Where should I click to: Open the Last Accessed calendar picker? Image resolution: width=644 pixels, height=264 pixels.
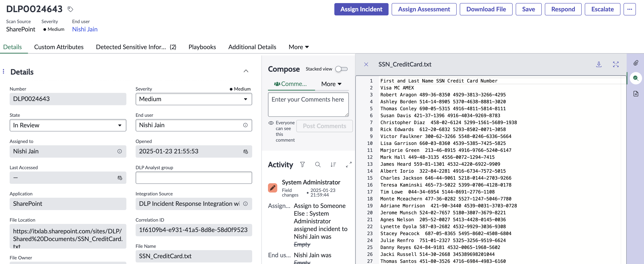(120, 178)
